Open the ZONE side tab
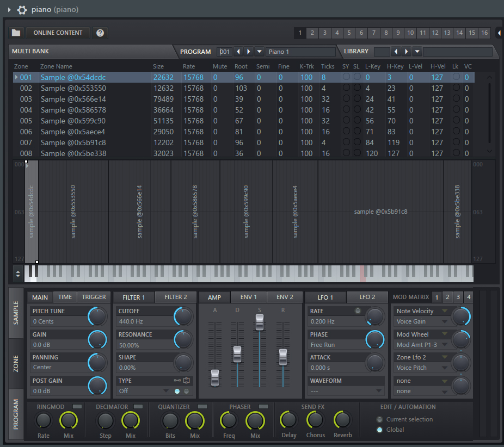 point(16,363)
